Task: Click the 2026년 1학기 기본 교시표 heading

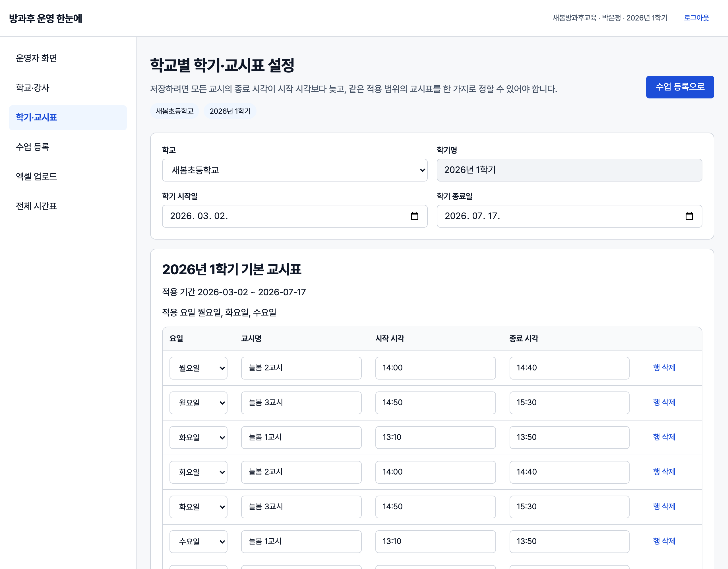Action: tap(232, 269)
